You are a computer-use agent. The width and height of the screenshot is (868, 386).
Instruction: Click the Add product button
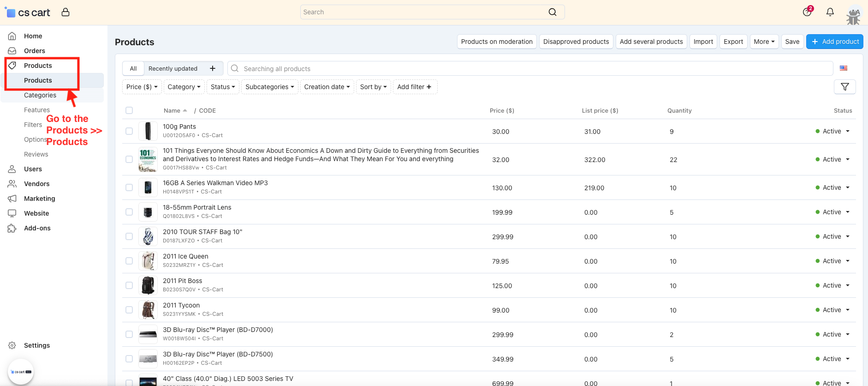(x=835, y=42)
